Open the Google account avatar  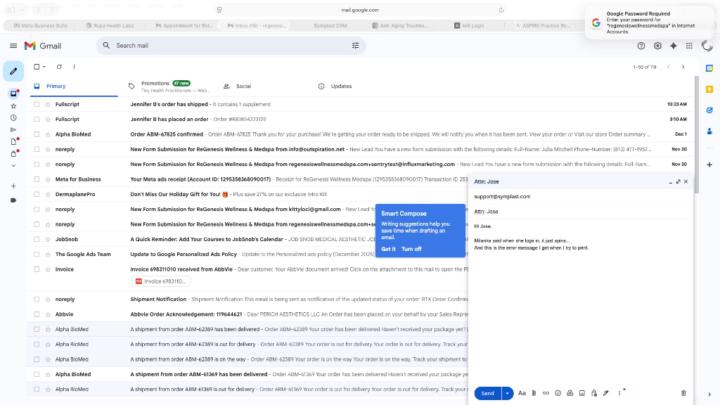(x=707, y=45)
